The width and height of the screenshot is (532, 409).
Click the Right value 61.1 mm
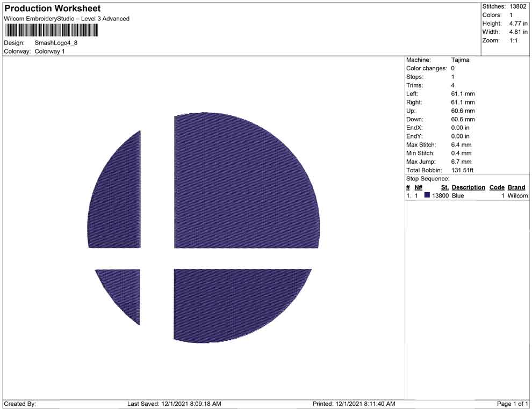pos(463,103)
